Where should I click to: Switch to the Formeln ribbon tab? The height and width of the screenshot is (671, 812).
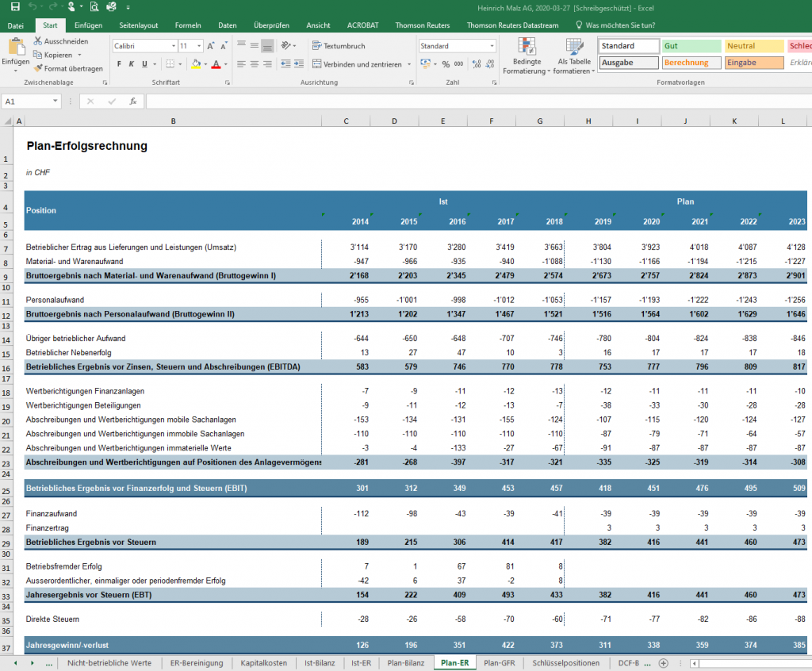[188, 25]
